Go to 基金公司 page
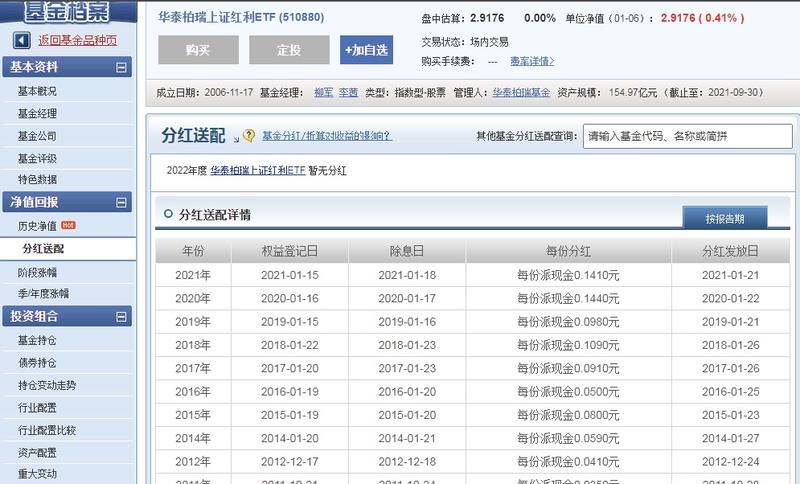This screenshot has height=484, width=800. (37, 136)
